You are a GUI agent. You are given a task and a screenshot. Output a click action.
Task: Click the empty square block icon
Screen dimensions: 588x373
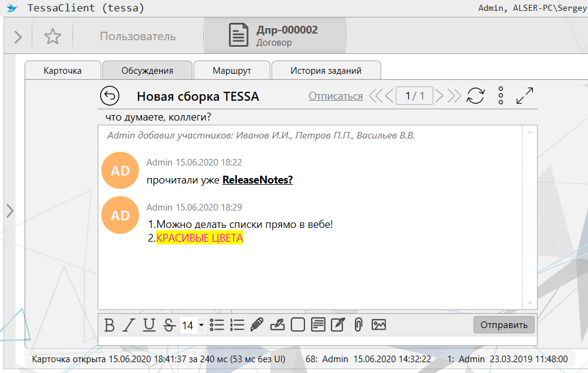[298, 325]
